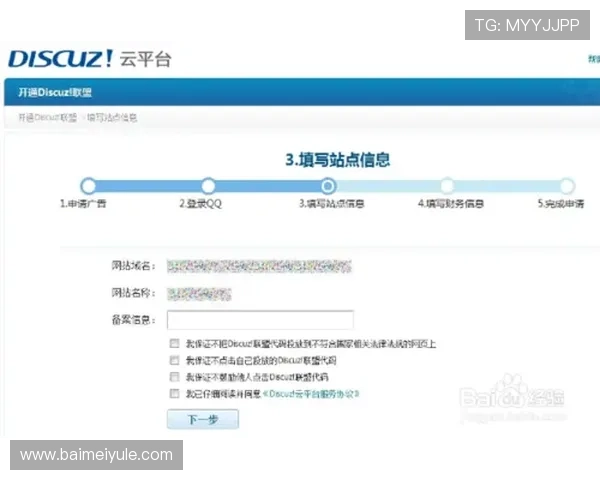Click the 3.填写站点信息 heading
Image resolution: width=600 pixels, height=480 pixels.
(x=338, y=160)
